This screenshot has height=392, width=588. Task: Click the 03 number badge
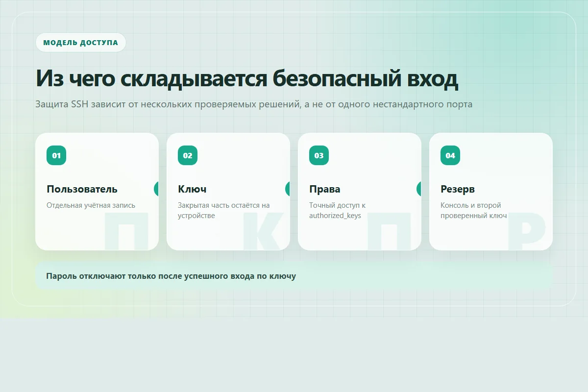[x=319, y=155]
